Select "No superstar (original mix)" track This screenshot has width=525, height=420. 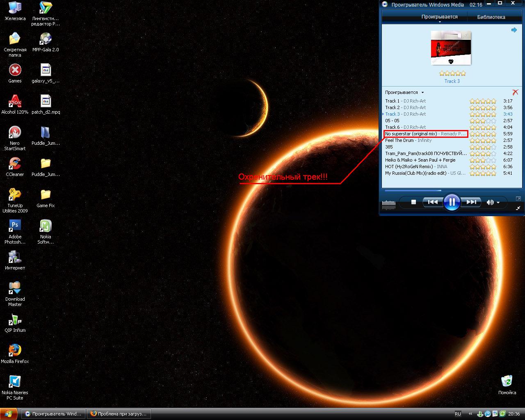coord(411,134)
